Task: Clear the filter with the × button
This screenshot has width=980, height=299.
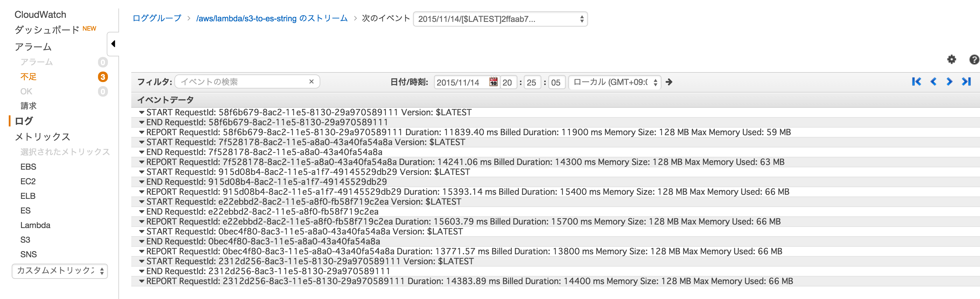Action: (311, 81)
